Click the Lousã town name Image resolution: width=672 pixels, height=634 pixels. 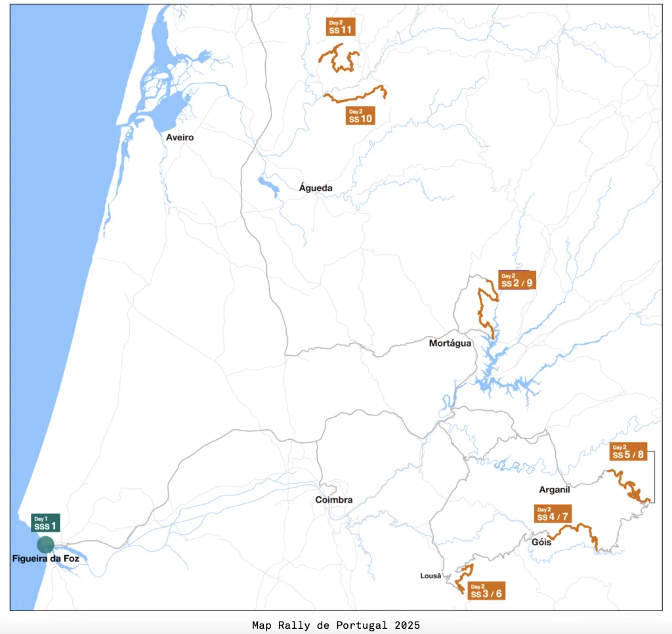pyautogui.click(x=430, y=576)
